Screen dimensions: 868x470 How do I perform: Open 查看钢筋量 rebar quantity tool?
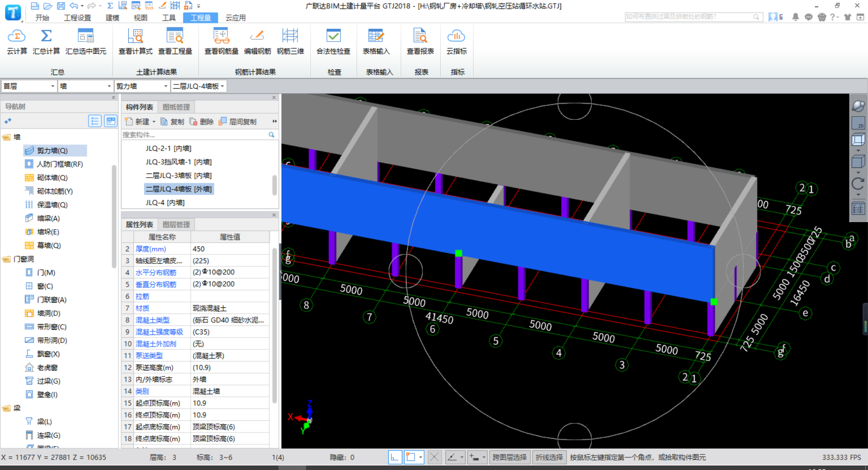[x=221, y=42]
